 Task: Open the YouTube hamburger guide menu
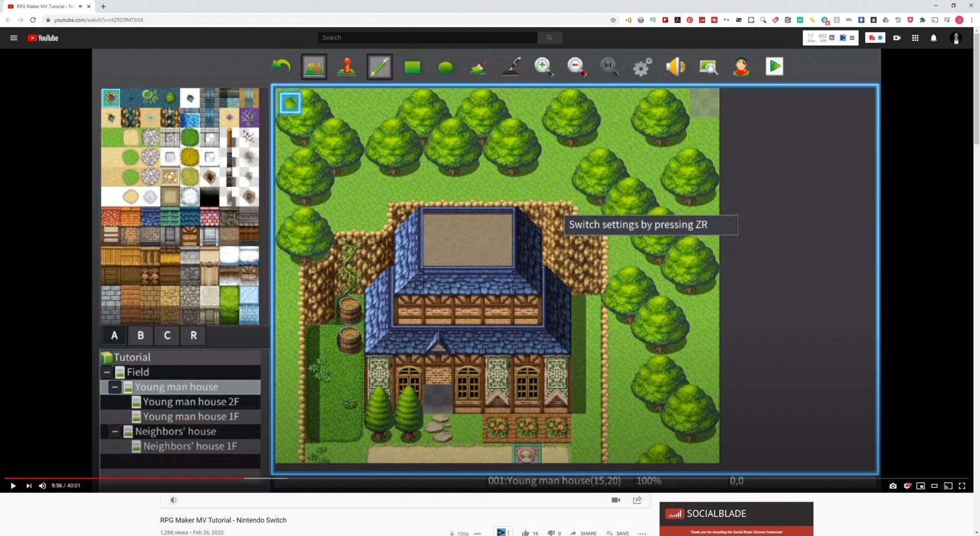(x=14, y=38)
